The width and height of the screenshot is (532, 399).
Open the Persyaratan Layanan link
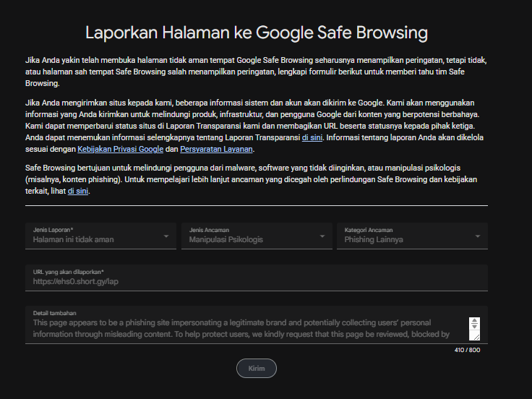(x=216, y=149)
